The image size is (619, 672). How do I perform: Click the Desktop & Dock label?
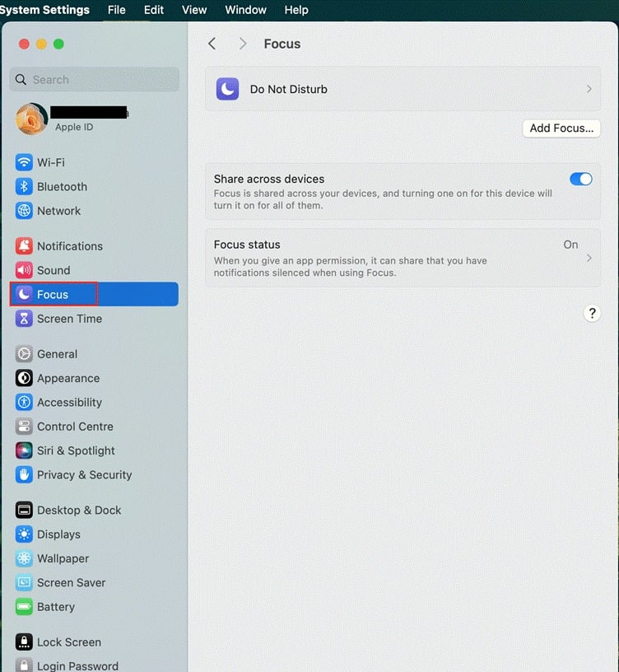(x=79, y=510)
